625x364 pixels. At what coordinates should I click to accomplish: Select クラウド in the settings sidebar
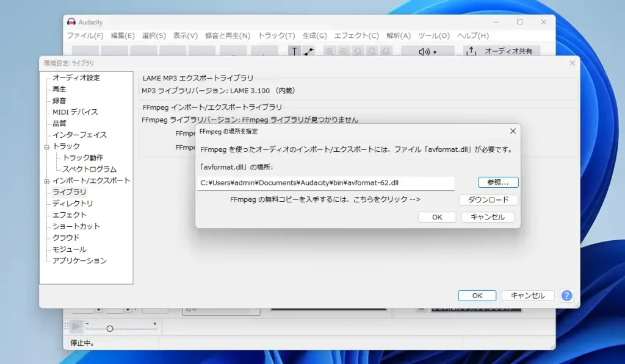click(67, 237)
